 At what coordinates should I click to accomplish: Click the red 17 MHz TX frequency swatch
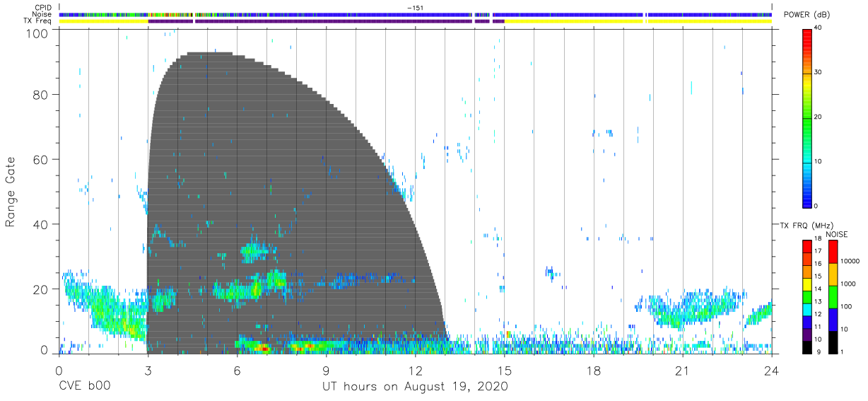pos(807,245)
